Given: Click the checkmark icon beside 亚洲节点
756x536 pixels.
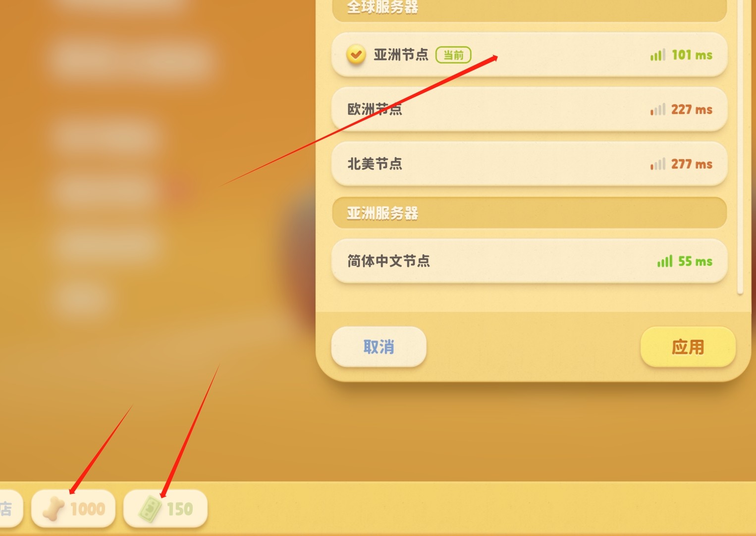Looking at the screenshot, I should click(x=356, y=55).
